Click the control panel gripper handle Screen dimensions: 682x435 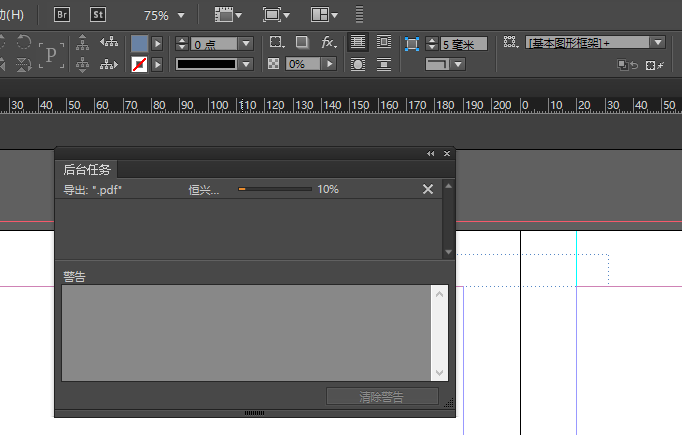359,14
